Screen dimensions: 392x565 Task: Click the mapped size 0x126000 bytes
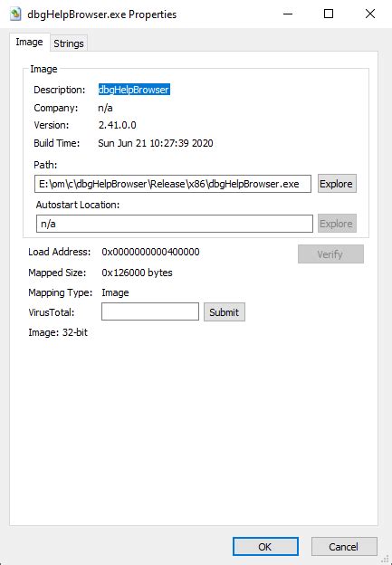coord(137,273)
